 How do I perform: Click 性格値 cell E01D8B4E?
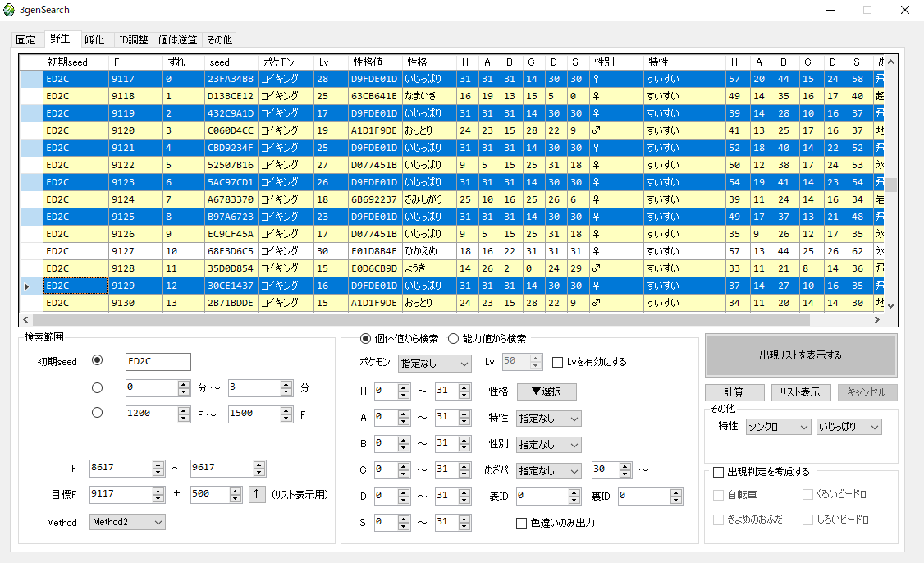point(375,252)
